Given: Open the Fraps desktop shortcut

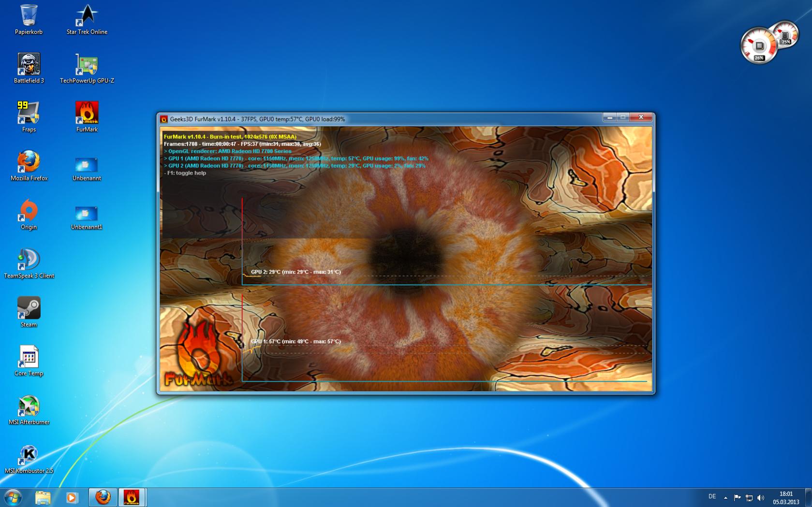Looking at the screenshot, I should click(x=29, y=117).
